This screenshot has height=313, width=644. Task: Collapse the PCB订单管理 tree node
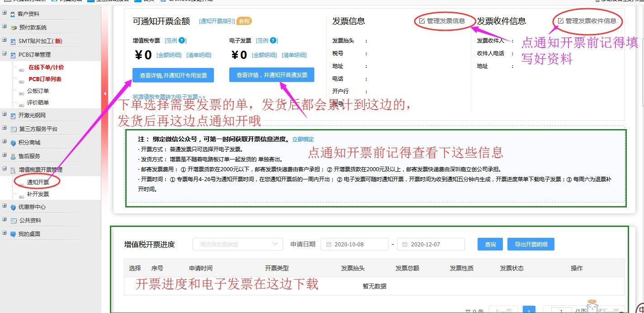coord(5,54)
